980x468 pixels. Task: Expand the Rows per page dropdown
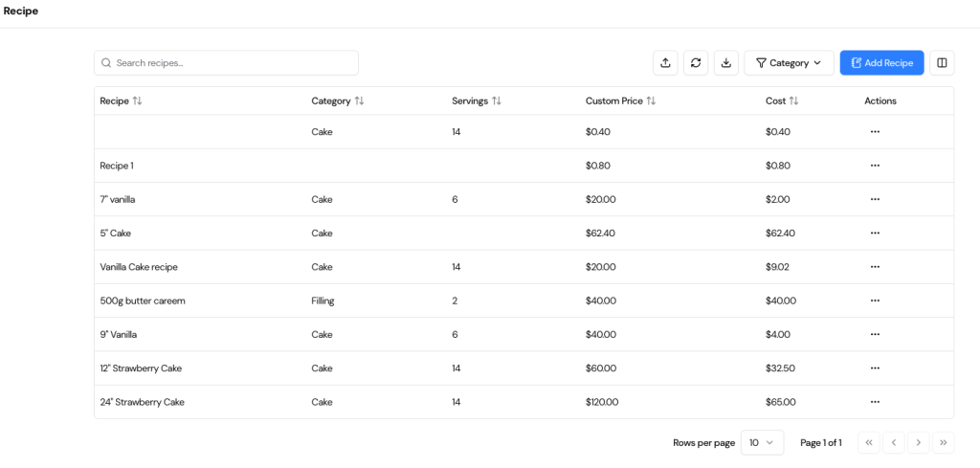tap(762, 442)
